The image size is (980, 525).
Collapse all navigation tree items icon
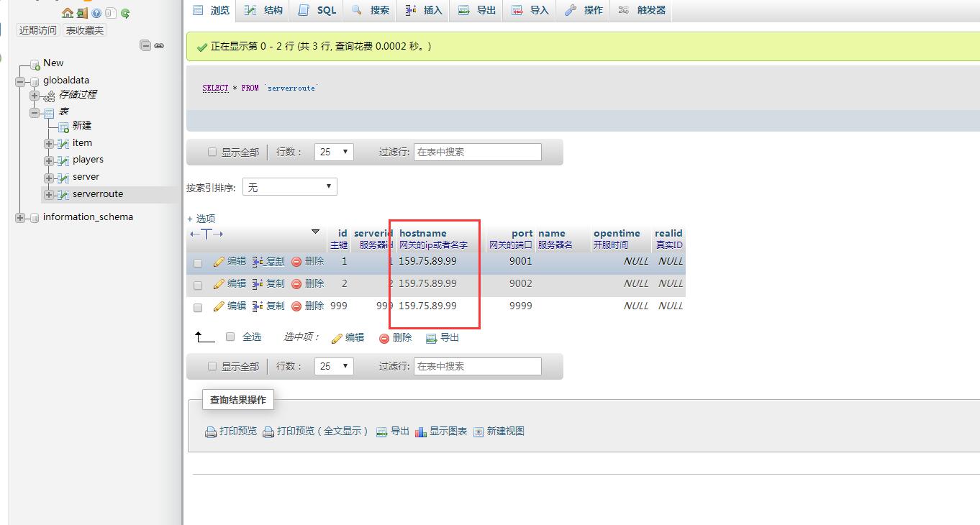145,45
